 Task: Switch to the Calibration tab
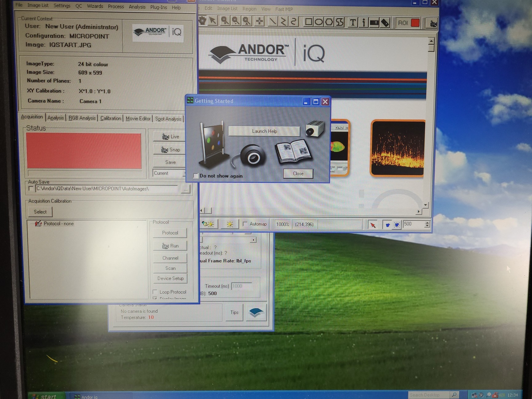pyautogui.click(x=111, y=118)
